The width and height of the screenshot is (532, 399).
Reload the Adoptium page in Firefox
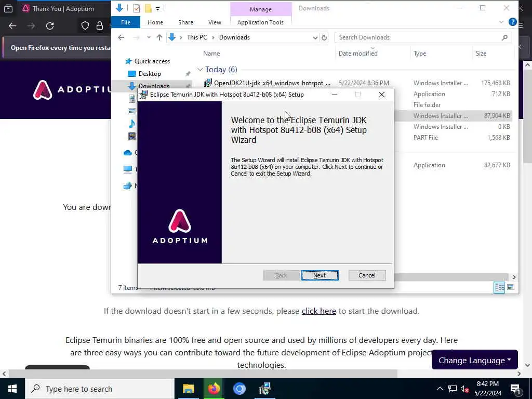[50, 26]
